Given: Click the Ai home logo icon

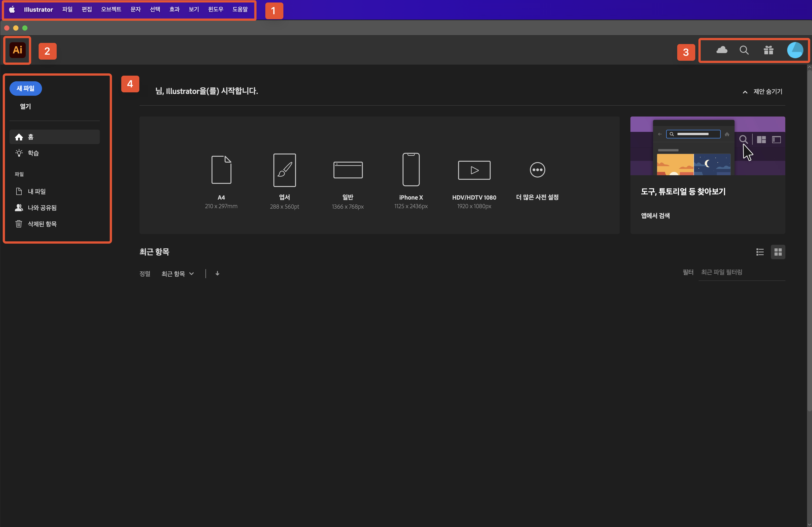Looking at the screenshot, I should point(17,50).
